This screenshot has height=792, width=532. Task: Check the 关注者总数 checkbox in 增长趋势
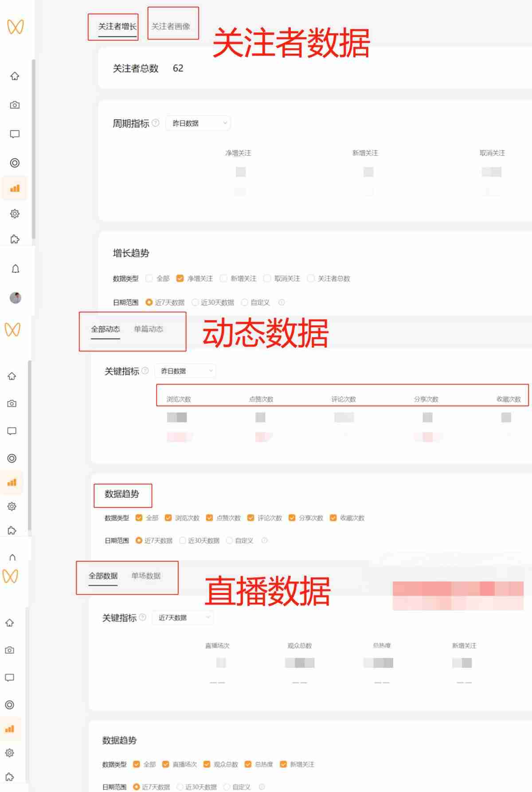pos(311,278)
